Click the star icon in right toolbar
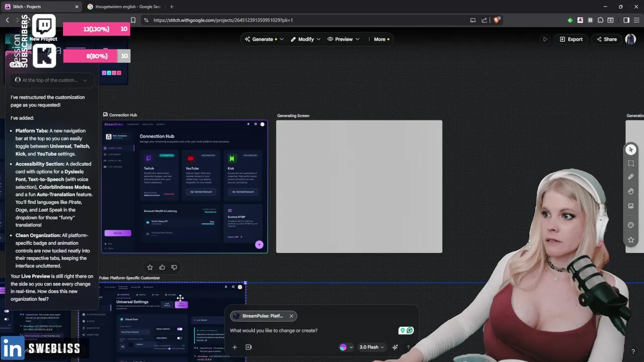 631,240
